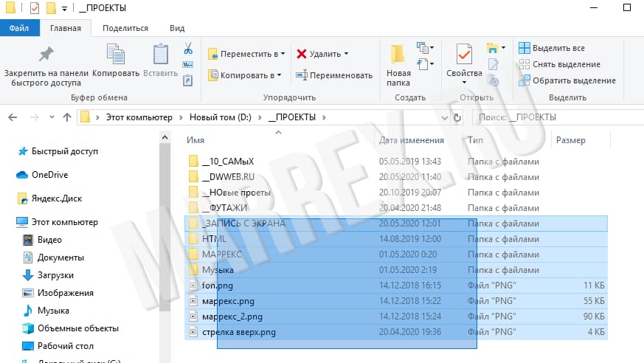Click the quick-access Properties checkmark in title bar
The height and width of the screenshot is (363, 644).
35,8
